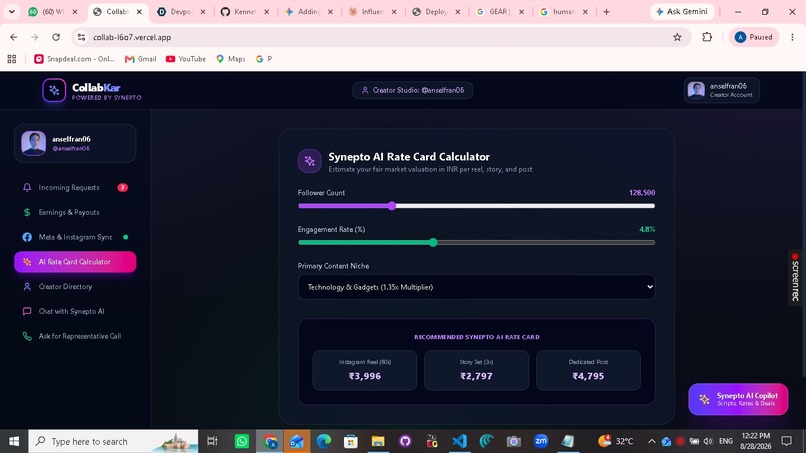806x453 pixels.
Task: Click the Incoming Requests bell icon
Action: pos(27,188)
